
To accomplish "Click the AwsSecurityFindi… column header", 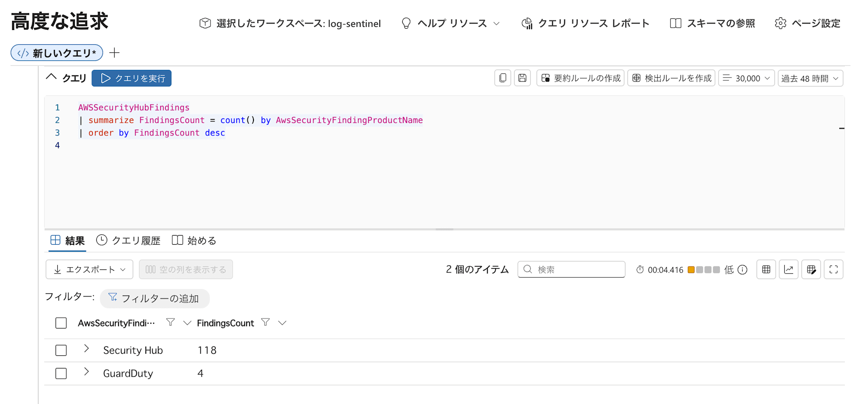I will click(x=116, y=323).
